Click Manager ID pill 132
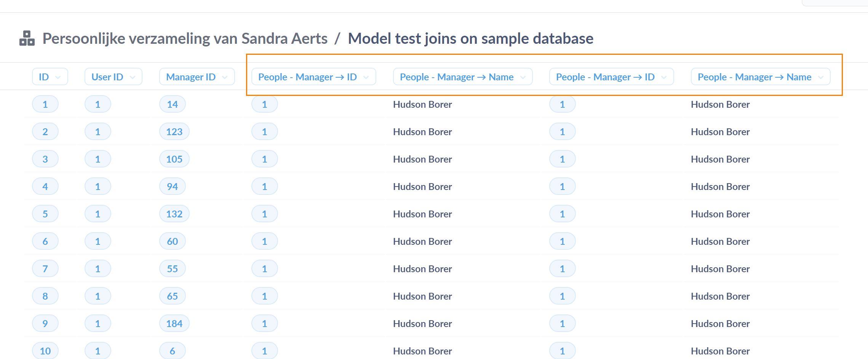 tap(174, 214)
